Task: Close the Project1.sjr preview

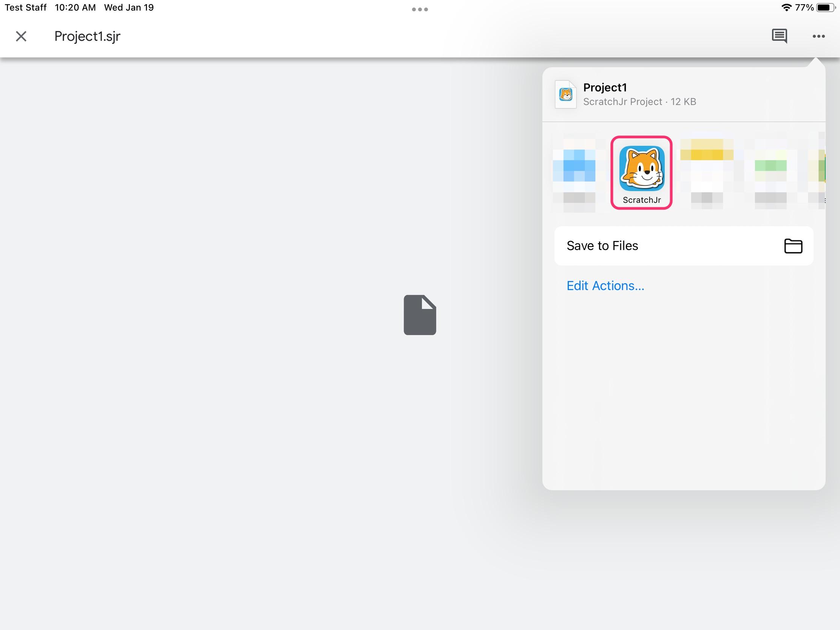Action: point(21,37)
